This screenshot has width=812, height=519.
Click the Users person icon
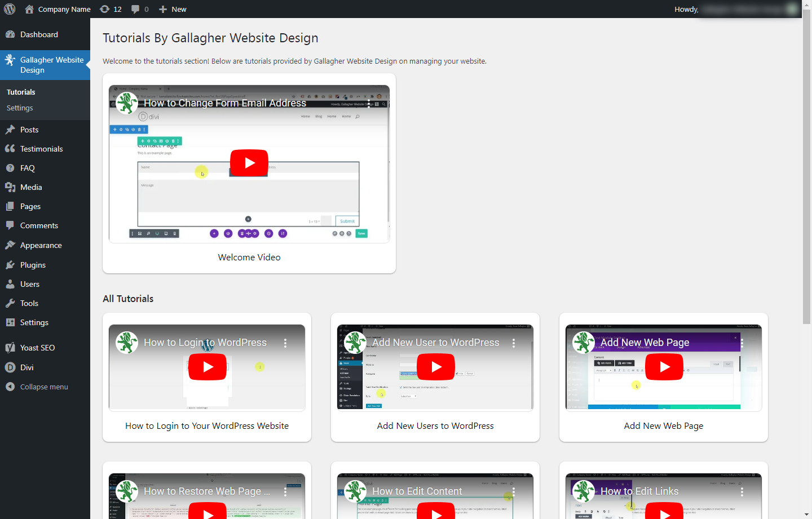10,284
